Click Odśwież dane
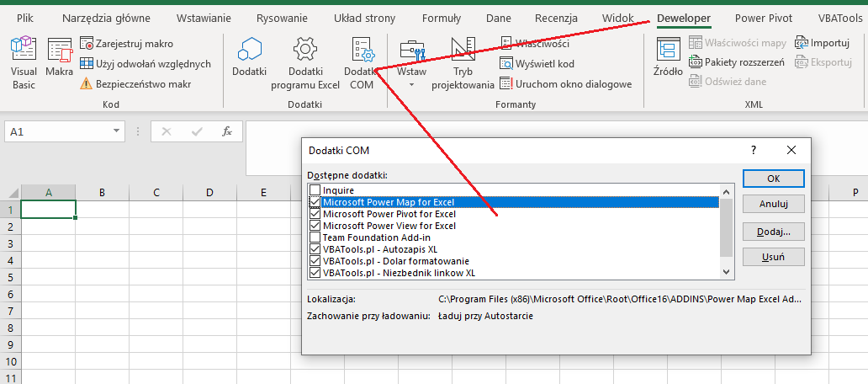Viewport: 868px width, 384px height. 728,82
